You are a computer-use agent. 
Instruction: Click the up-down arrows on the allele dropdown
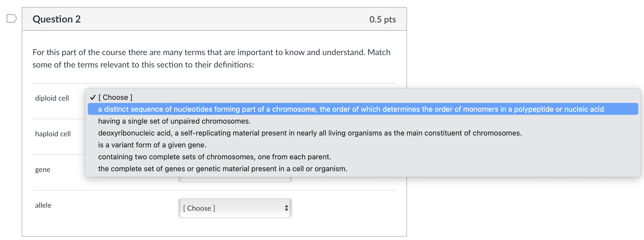pyautogui.click(x=286, y=208)
